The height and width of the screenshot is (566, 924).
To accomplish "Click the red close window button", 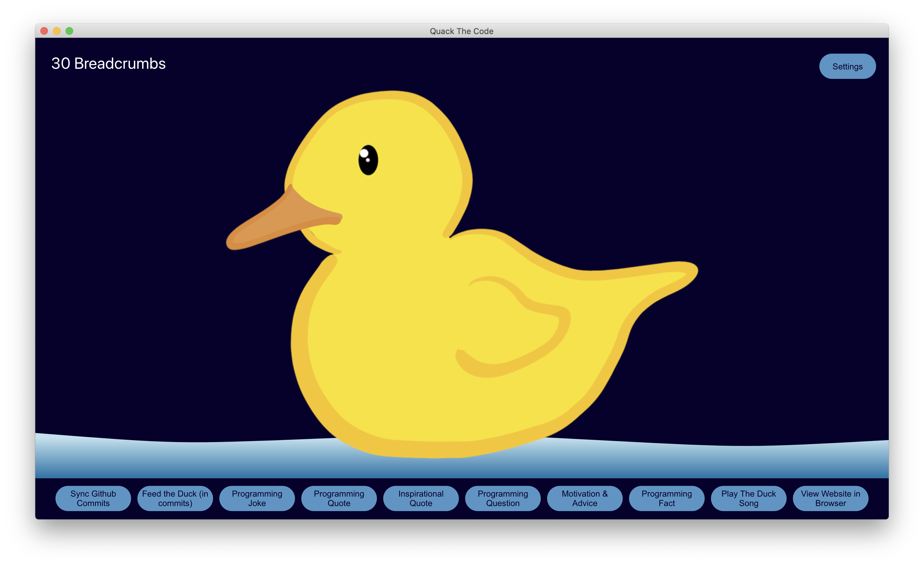I will (44, 31).
